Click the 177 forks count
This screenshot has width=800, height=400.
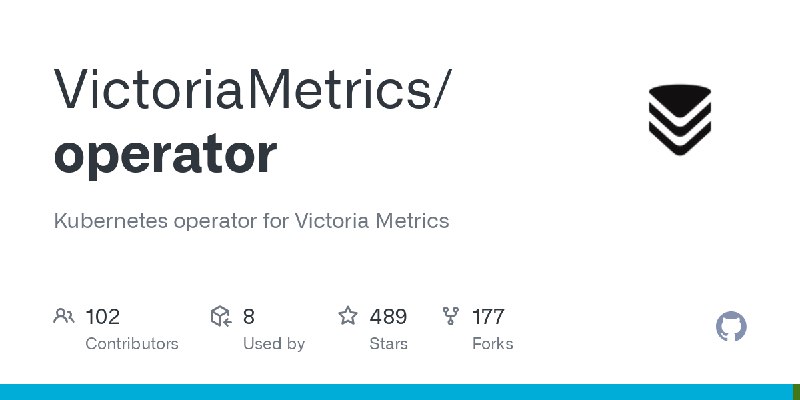click(488, 316)
